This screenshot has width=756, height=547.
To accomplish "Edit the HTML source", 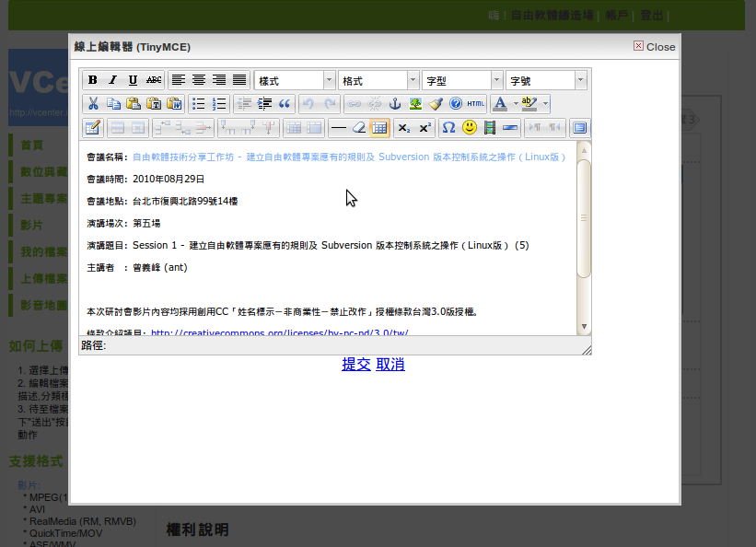I will [x=476, y=104].
